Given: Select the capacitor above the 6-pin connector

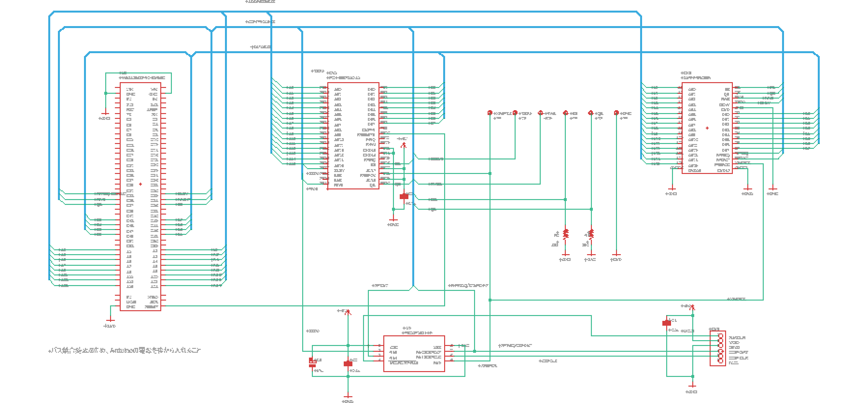Looking at the screenshot, I should coord(667,323).
